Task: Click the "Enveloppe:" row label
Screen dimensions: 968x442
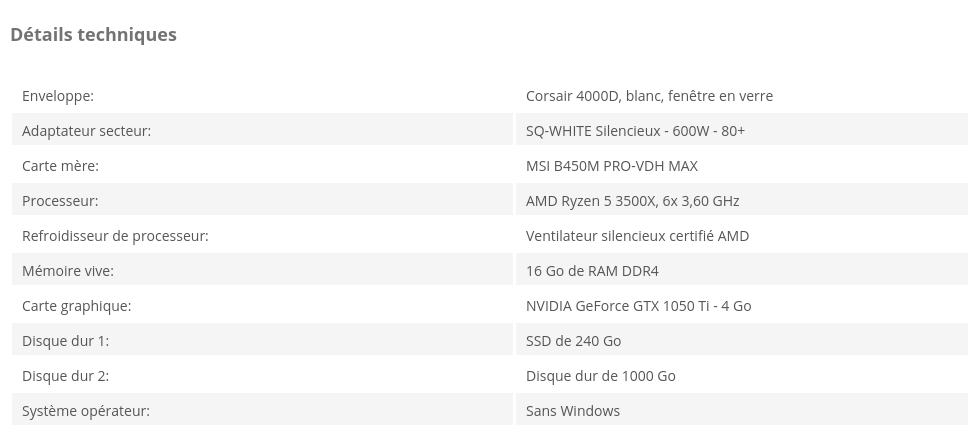Action: click(x=58, y=96)
